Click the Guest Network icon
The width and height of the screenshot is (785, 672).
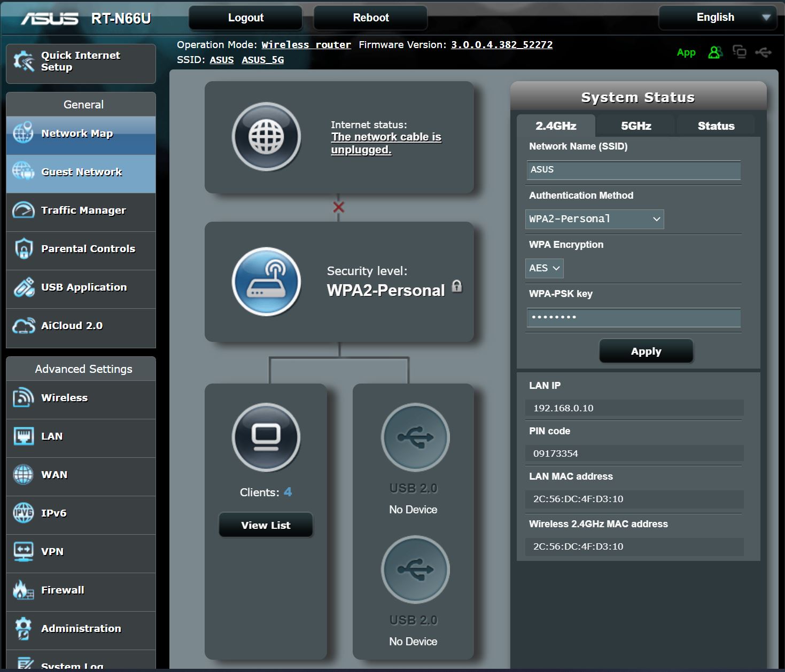[x=24, y=171]
